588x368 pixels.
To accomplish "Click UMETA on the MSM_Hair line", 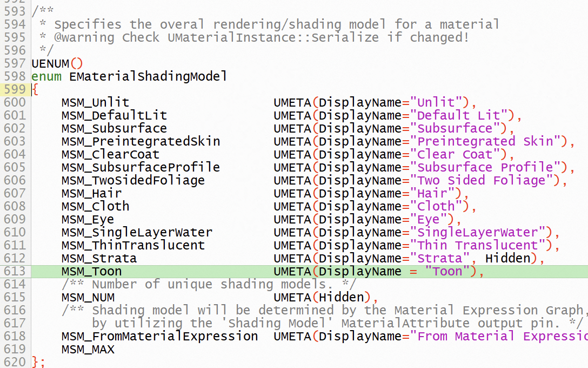I will click(x=292, y=193).
